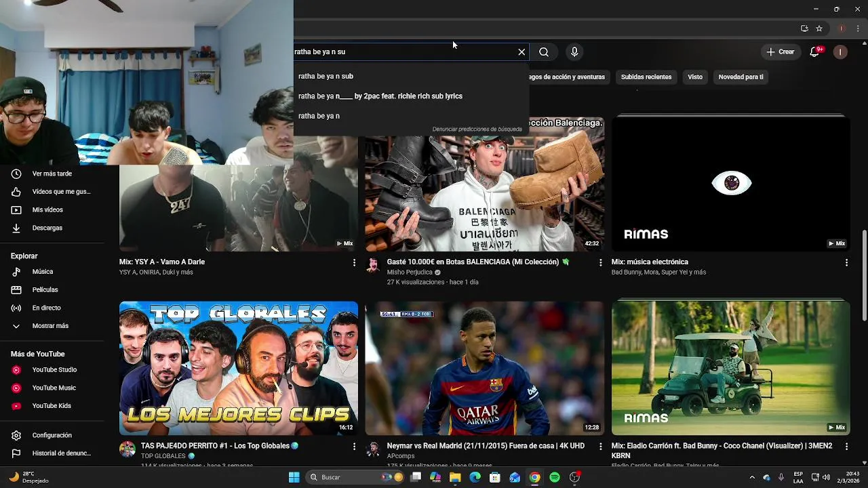Open options for Top Globales video
The width and height of the screenshot is (868, 488).
click(354, 447)
